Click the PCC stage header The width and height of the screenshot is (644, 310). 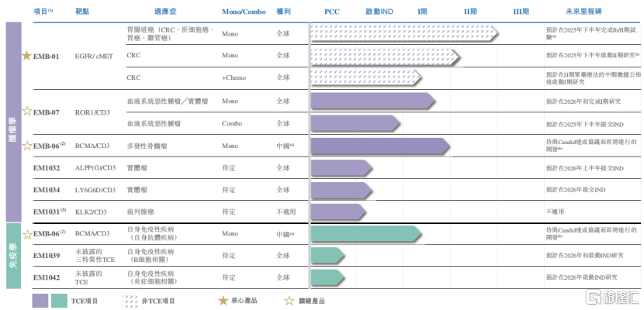pyautogui.click(x=332, y=12)
